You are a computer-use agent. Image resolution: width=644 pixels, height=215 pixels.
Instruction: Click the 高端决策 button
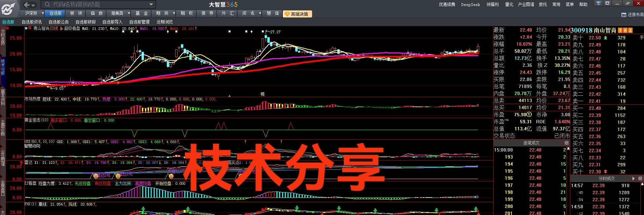coord(297,14)
